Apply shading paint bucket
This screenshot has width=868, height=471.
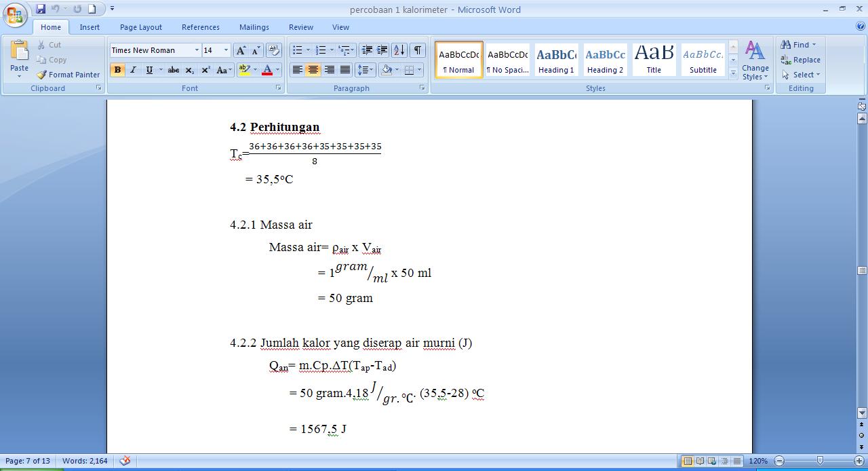click(x=386, y=70)
